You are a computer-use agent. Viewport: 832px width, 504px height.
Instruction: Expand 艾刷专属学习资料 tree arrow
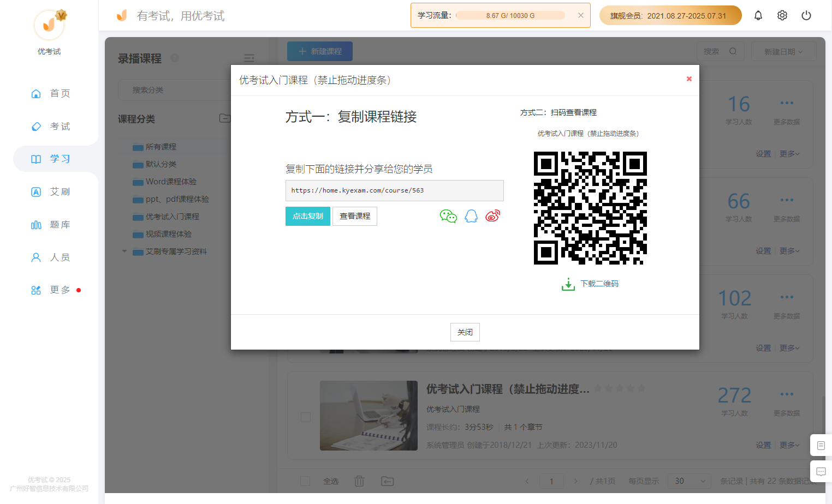pos(124,251)
